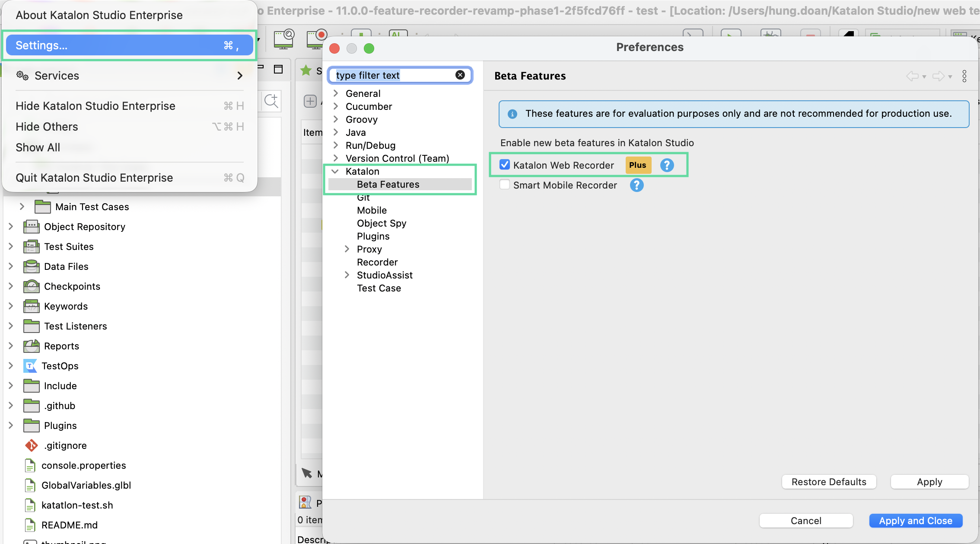Clear the filter text using the x icon
This screenshot has width=980, height=544.
[460, 75]
